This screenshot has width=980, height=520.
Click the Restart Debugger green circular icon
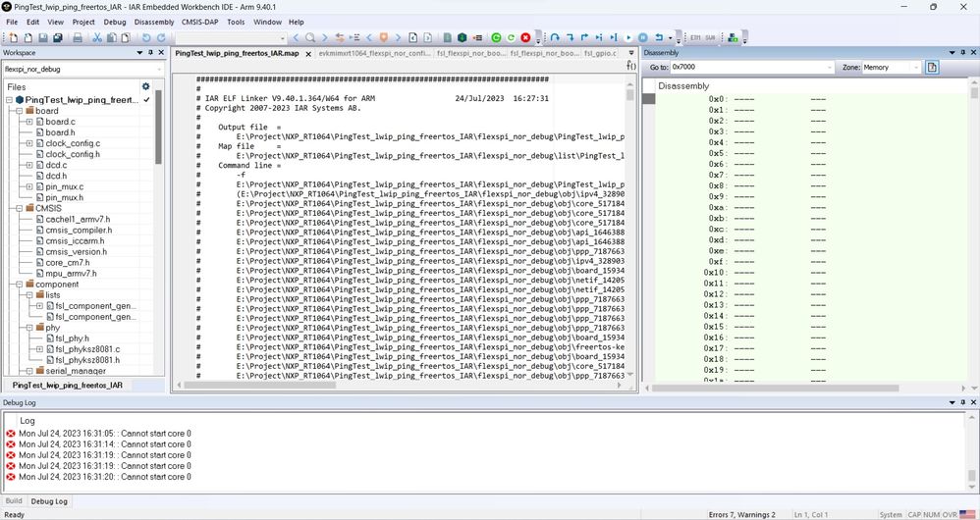[511, 38]
